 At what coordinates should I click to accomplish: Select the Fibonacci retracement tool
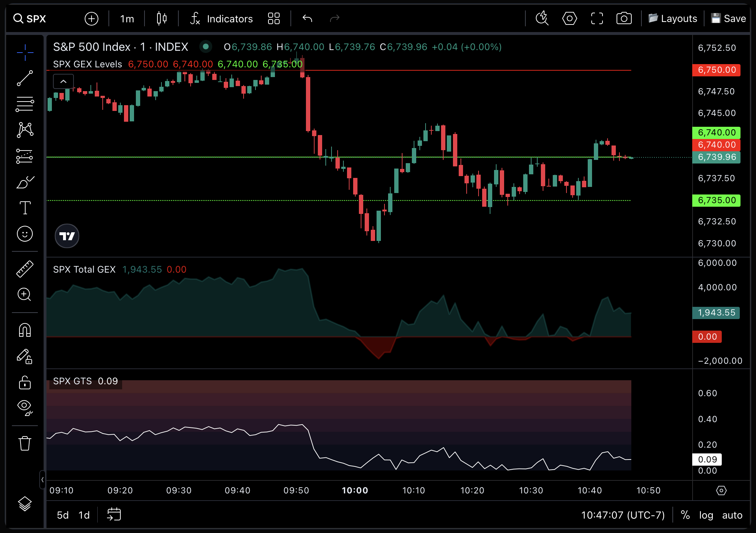(25, 104)
